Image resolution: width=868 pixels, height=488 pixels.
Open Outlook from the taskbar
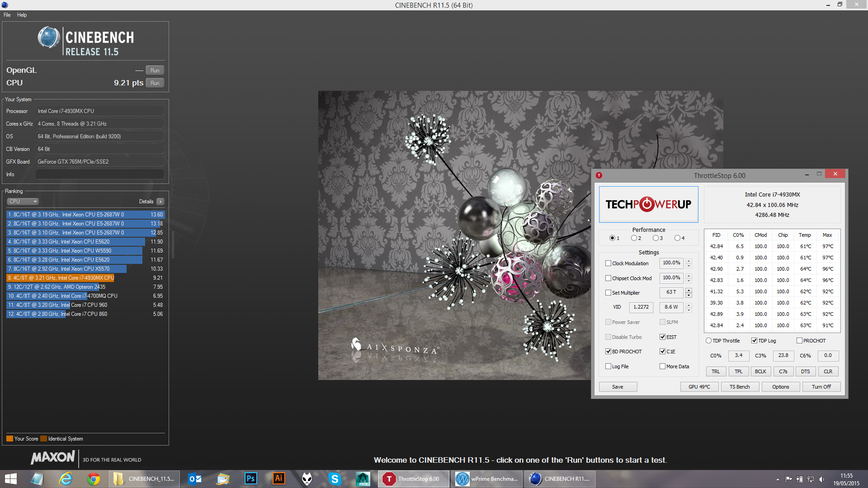(195, 479)
